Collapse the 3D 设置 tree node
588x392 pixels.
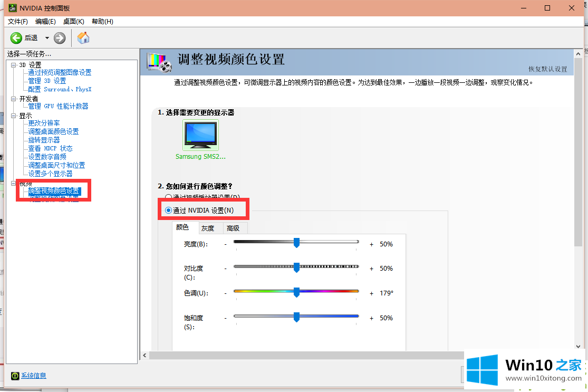coord(14,65)
